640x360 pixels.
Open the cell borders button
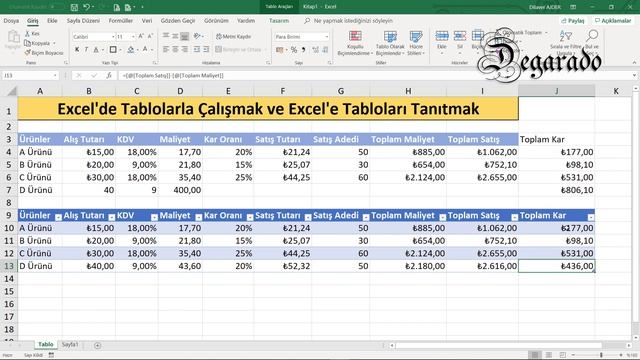(113, 49)
